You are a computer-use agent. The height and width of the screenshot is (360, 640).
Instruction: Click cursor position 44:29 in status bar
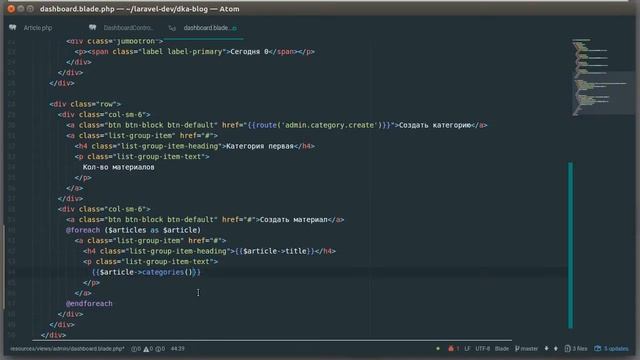tap(178, 349)
